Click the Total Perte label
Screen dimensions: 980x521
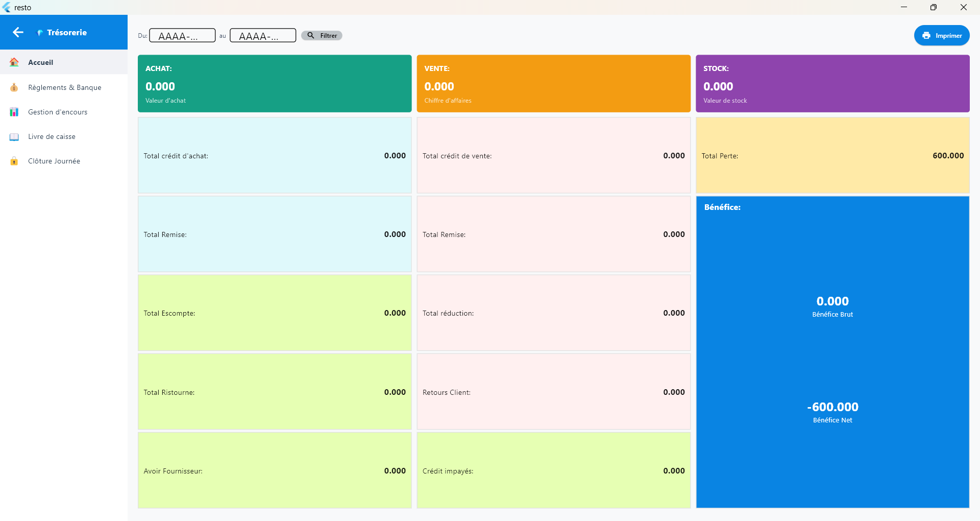[720, 156]
